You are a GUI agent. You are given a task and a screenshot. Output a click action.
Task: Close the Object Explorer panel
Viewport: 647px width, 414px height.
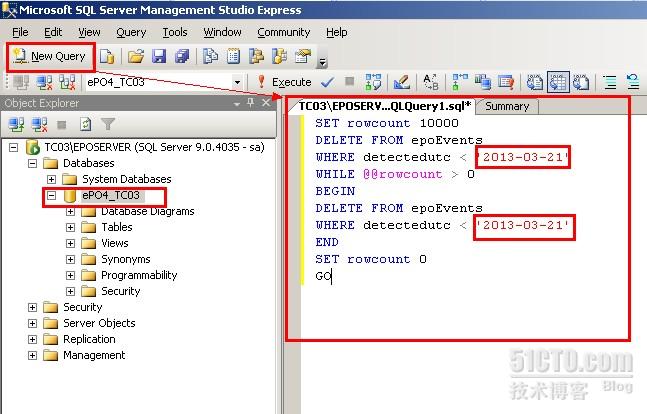click(x=266, y=103)
